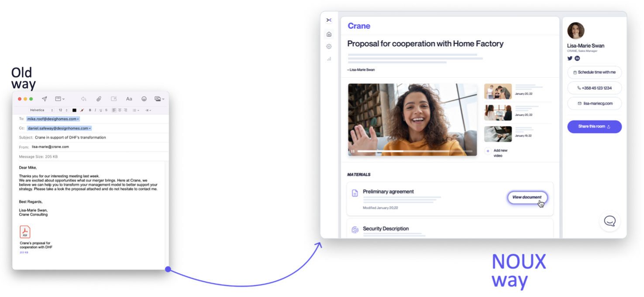The image size is (644, 297).
Task: Send the email using the paper-plane icon
Action: click(45, 99)
